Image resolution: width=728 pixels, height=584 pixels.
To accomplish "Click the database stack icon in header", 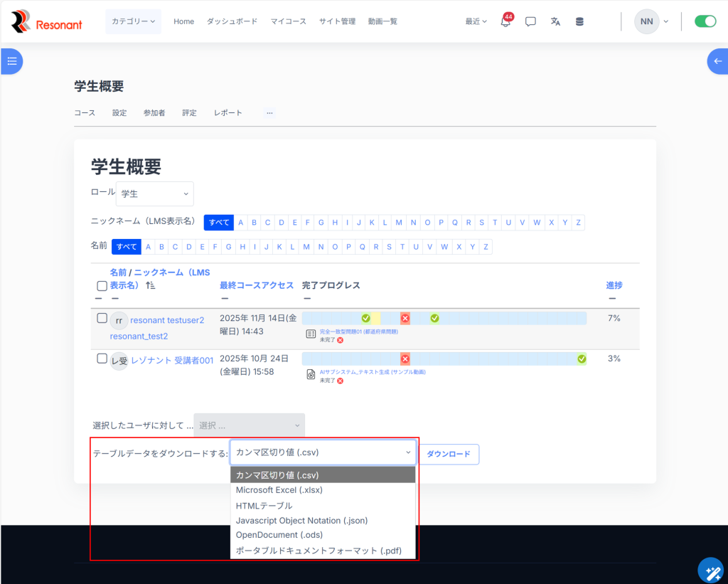I will (579, 21).
